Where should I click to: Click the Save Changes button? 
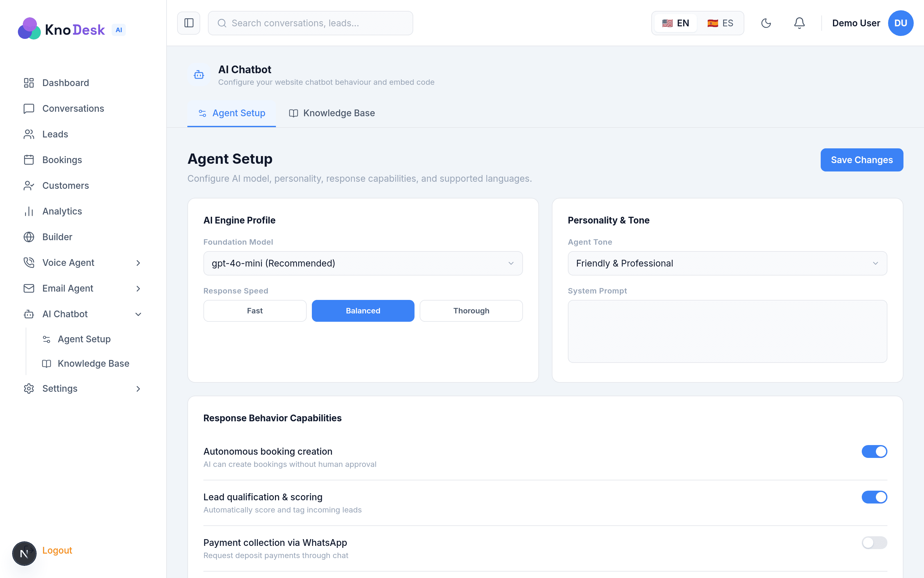pyautogui.click(x=861, y=160)
